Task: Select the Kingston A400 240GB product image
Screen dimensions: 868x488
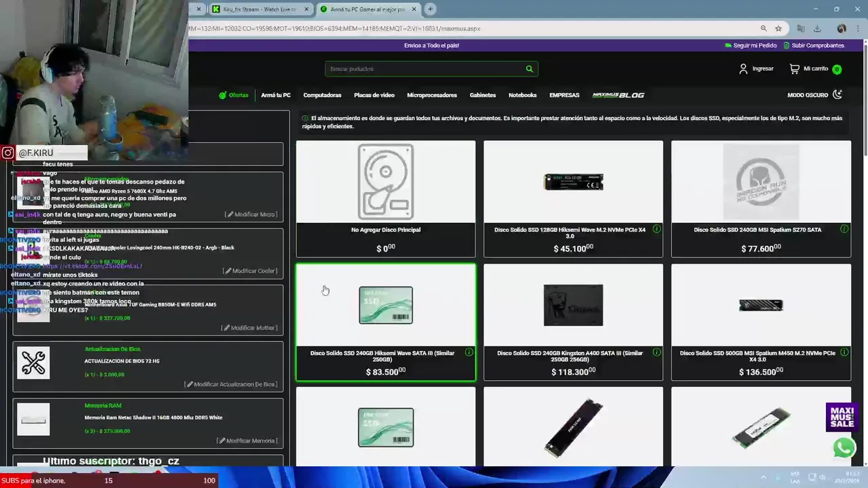Action: pyautogui.click(x=573, y=305)
